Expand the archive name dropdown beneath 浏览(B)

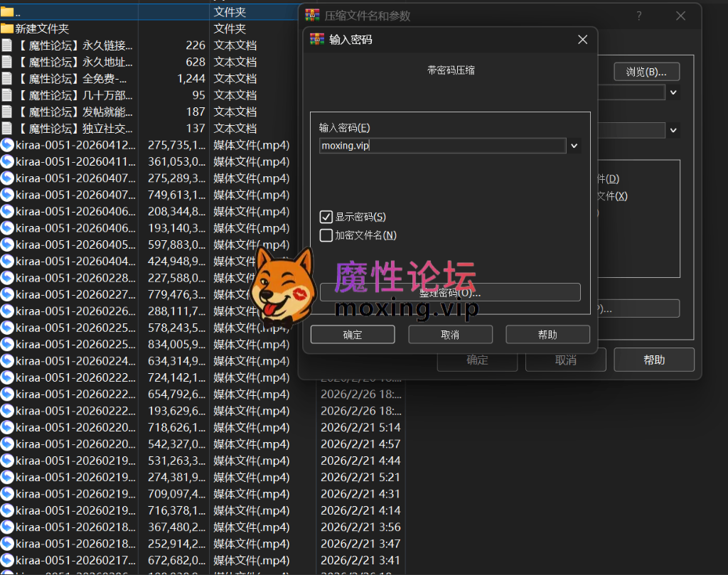[x=673, y=92]
